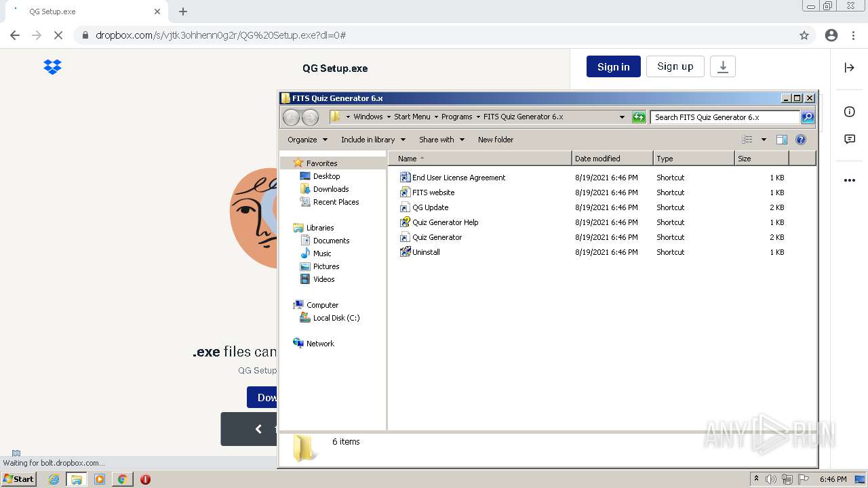The image size is (868, 488).
Task: Click New folder in Explorer toolbar
Action: (x=496, y=140)
